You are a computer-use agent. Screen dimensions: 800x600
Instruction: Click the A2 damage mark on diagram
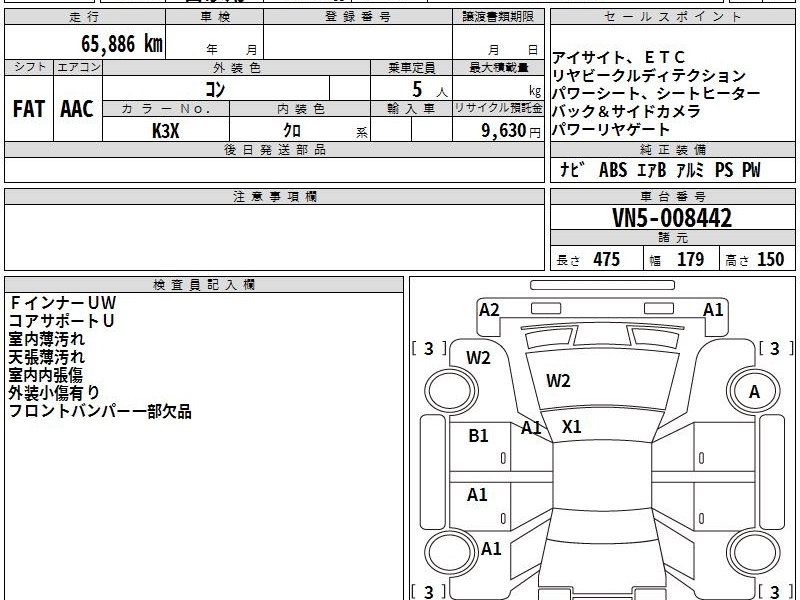(489, 310)
